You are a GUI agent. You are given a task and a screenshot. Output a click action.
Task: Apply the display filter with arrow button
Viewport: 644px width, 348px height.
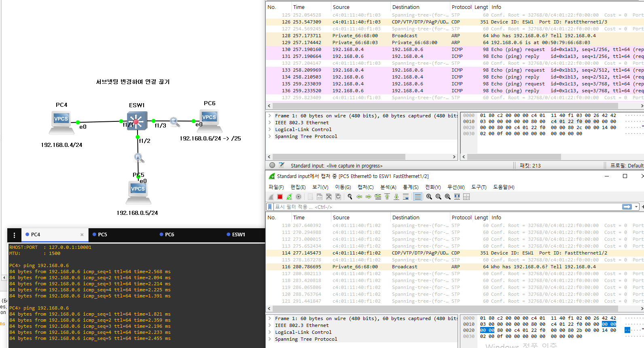[627, 207]
